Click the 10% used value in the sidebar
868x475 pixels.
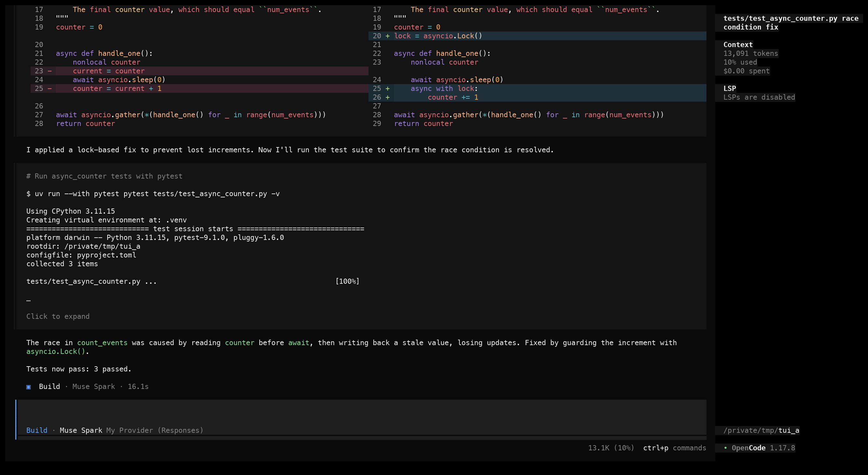pos(740,62)
